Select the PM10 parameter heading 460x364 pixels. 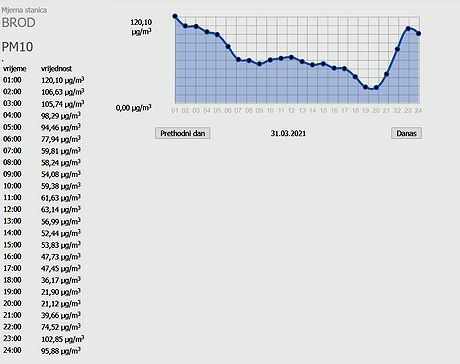(x=17, y=47)
